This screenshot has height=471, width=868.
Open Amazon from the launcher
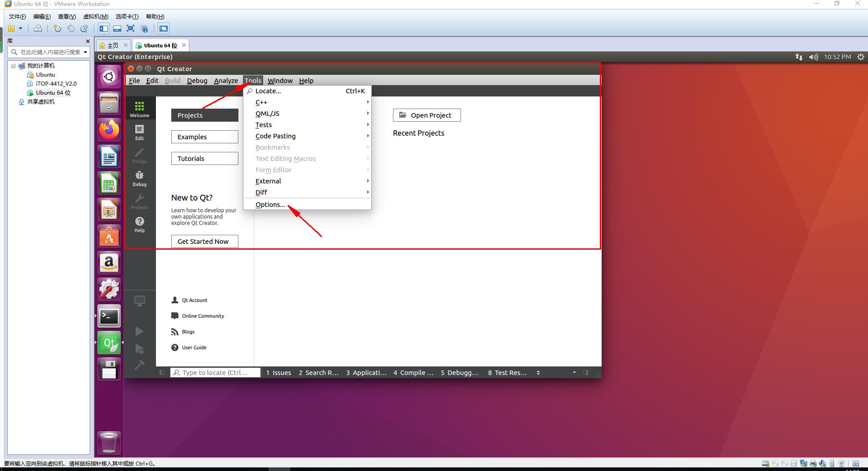coord(109,263)
